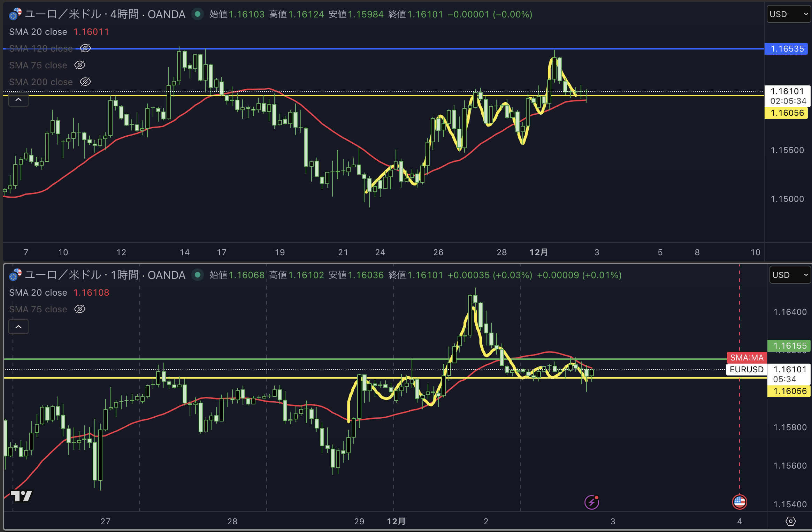Click the red SMA:MA price axis label
Viewport: 812px width, 532px height.
pos(746,358)
